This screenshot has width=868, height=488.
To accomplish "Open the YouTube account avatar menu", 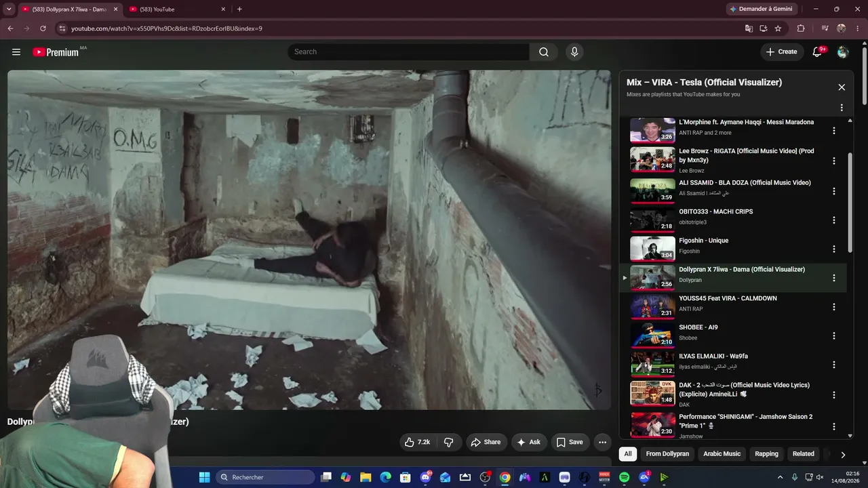I will point(843,52).
